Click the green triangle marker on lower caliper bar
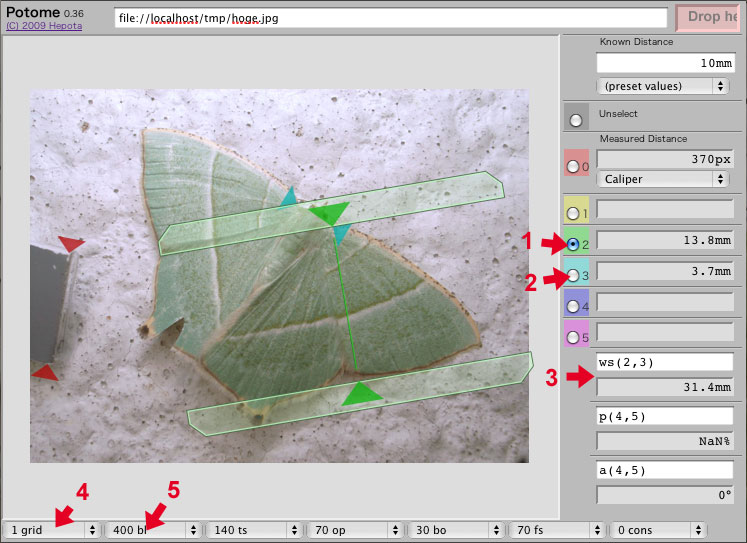This screenshot has width=747, height=543. pyautogui.click(x=360, y=393)
